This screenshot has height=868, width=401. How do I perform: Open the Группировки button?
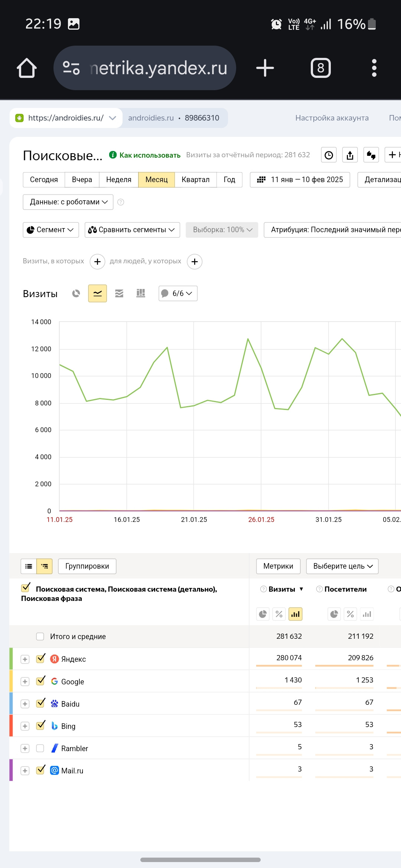87,566
